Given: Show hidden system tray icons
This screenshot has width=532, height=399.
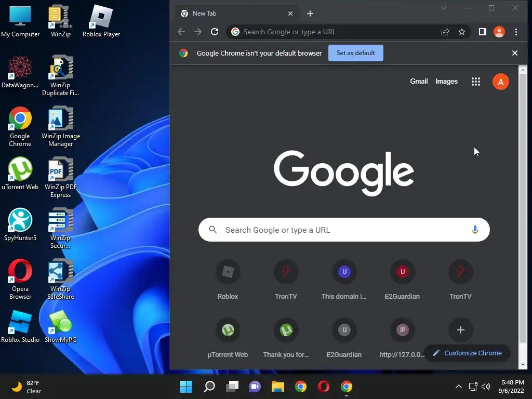Looking at the screenshot, I should pos(458,387).
